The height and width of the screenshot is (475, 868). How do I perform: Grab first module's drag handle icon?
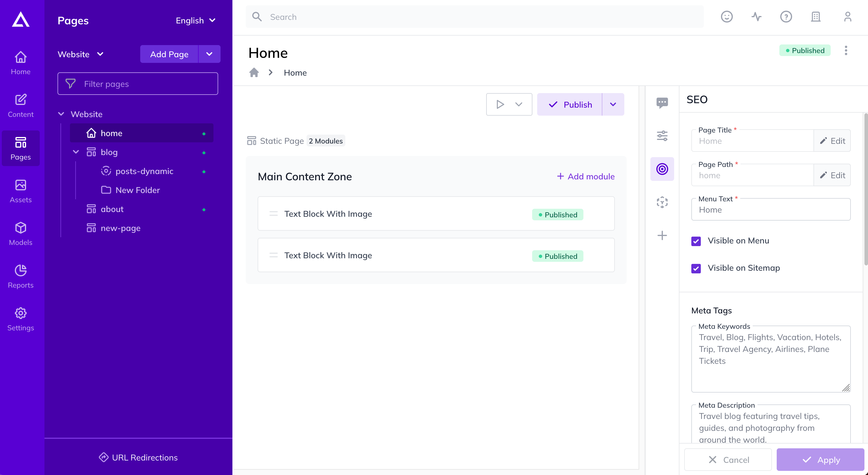coord(274,214)
